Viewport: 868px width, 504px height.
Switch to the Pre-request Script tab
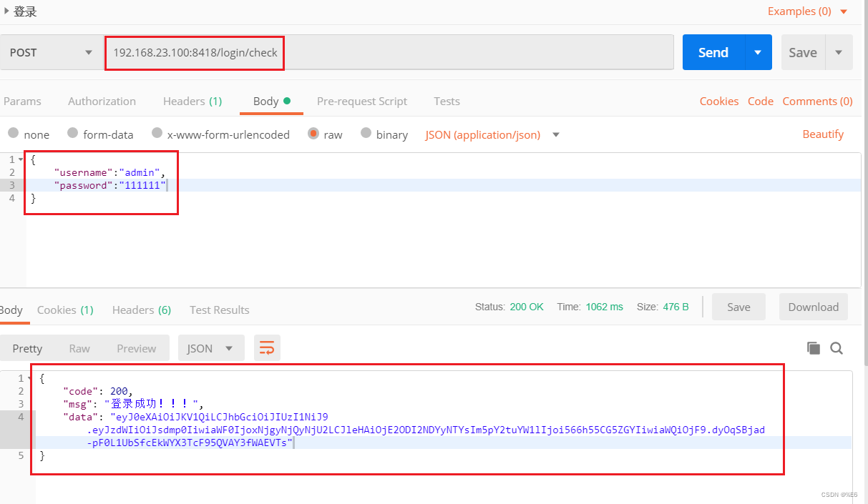click(x=362, y=101)
